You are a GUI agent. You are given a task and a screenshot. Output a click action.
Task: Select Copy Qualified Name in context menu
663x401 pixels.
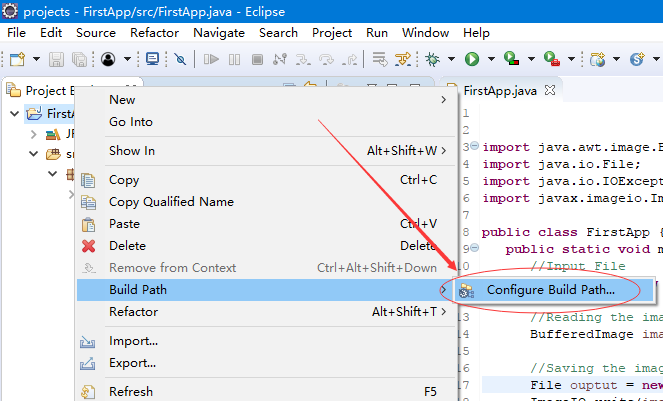(171, 202)
